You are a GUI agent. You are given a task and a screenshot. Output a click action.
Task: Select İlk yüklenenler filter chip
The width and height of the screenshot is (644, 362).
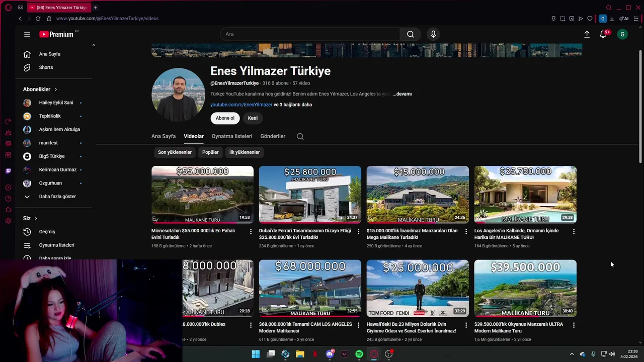coord(245,152)
